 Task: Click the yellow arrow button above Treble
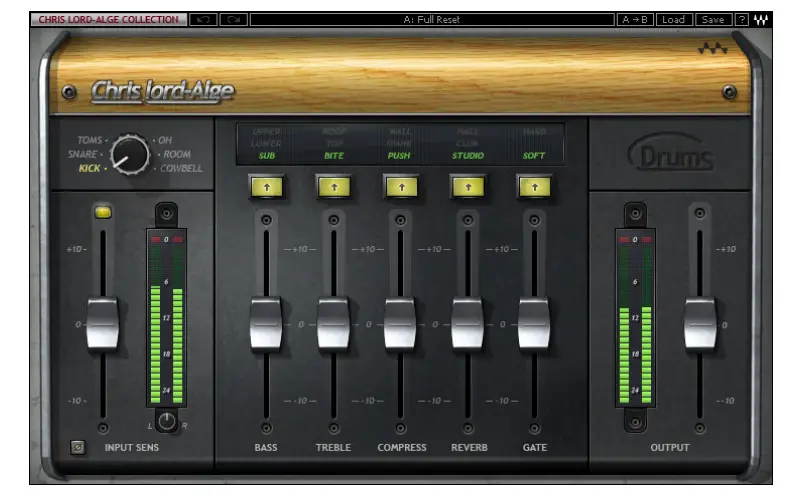point(334,187)
